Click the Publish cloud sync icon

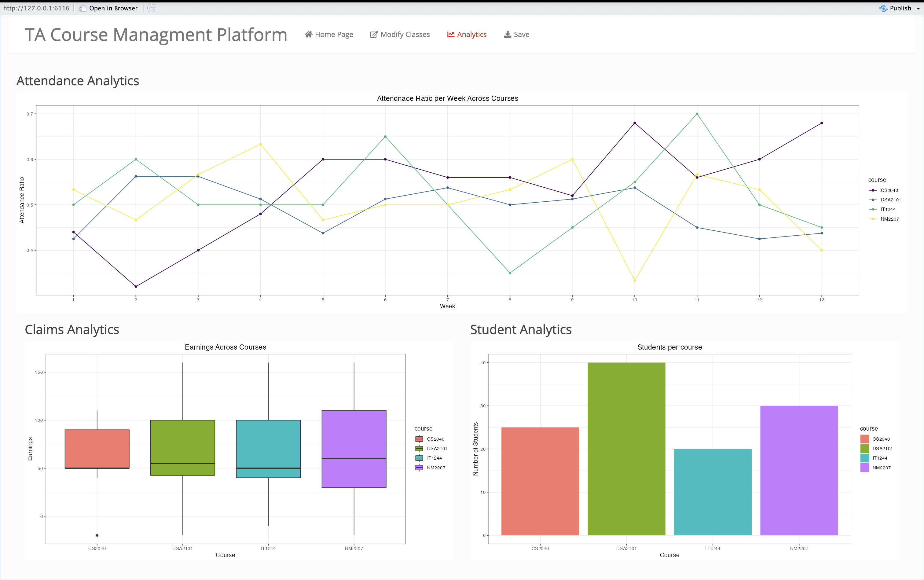pos(883,8)
